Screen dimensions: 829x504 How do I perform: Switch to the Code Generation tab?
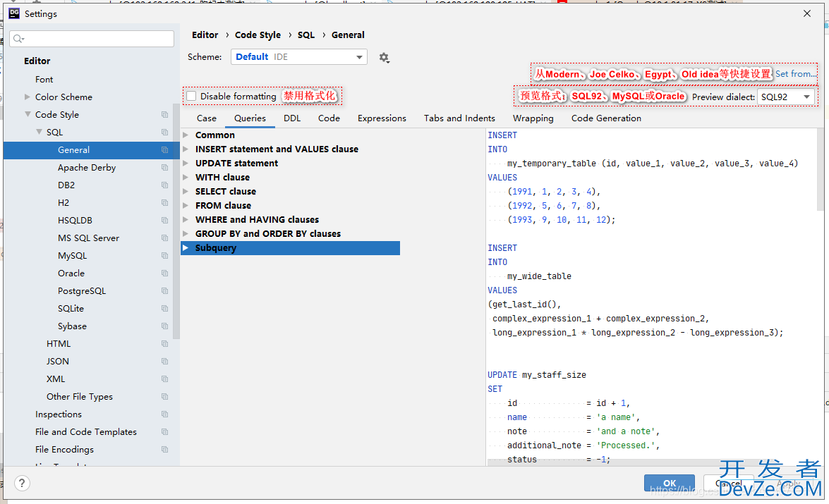pos(606,118)
